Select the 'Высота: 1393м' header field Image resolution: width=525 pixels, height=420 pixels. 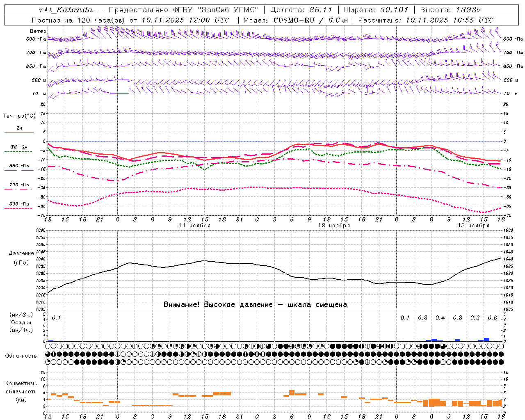pos(450,10)
